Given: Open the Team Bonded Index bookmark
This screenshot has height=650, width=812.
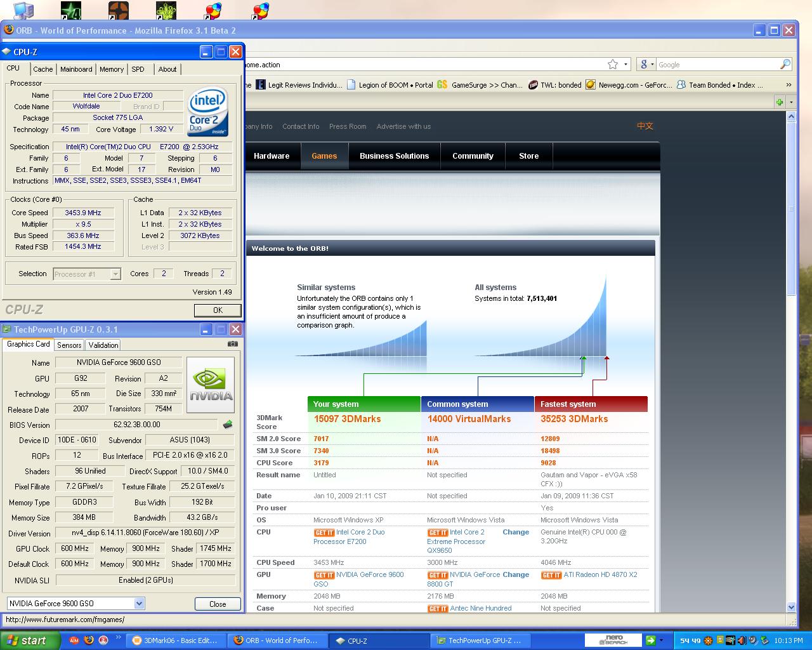Looking at the screenshot, I should pyautogui.click(x=719, y=84).
